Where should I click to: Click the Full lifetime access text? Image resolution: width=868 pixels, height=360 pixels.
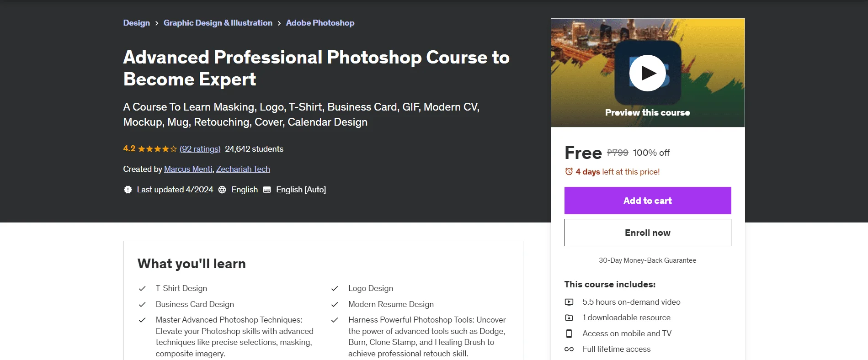(x=617, y=349)
